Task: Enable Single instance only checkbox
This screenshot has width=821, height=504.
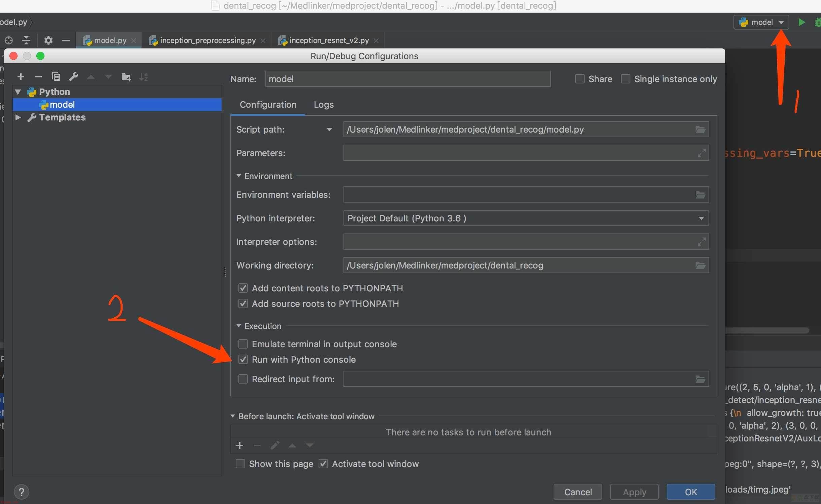Action: tap(625, 79)
